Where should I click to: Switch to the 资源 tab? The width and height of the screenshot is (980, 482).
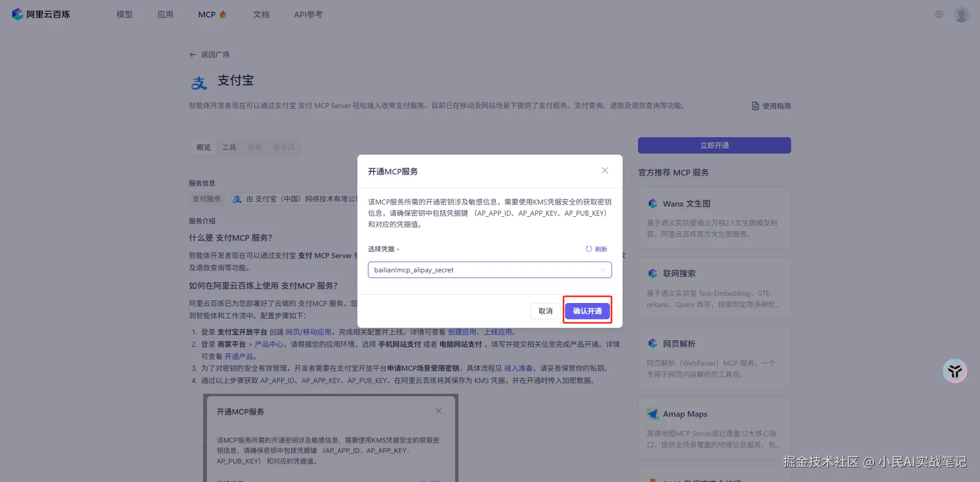tap(255, 147)
